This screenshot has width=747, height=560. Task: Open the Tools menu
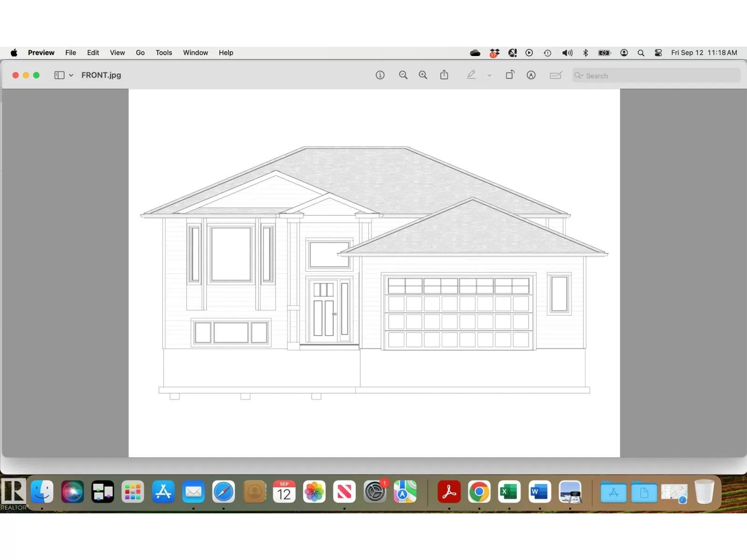[x=164, y=53]
